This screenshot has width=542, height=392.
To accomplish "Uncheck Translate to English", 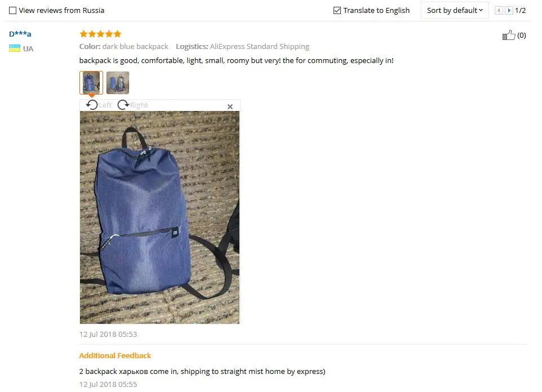I will point(337,10).
